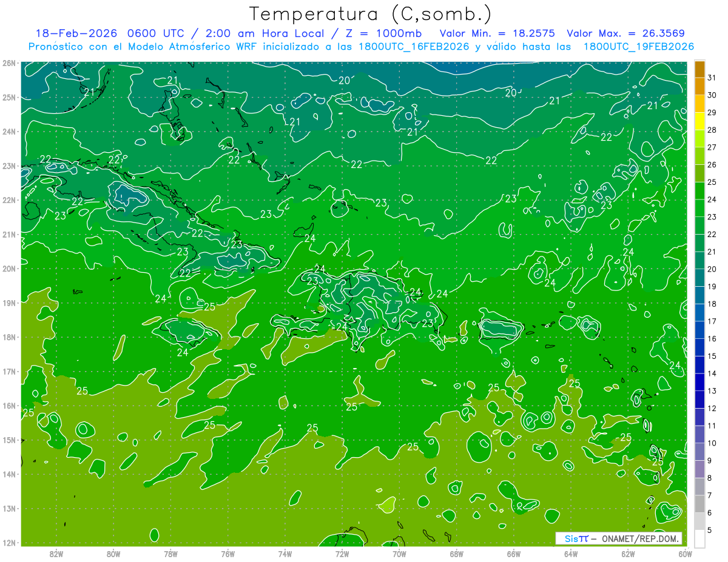Image resolution: width=728 pixels, height=562 pixels.
Task: Click the 23N latitude axis label
Action: (x=8, y=166)
